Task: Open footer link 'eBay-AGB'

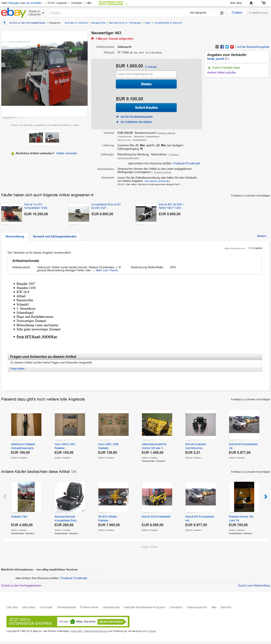Action: click(76, 631)
